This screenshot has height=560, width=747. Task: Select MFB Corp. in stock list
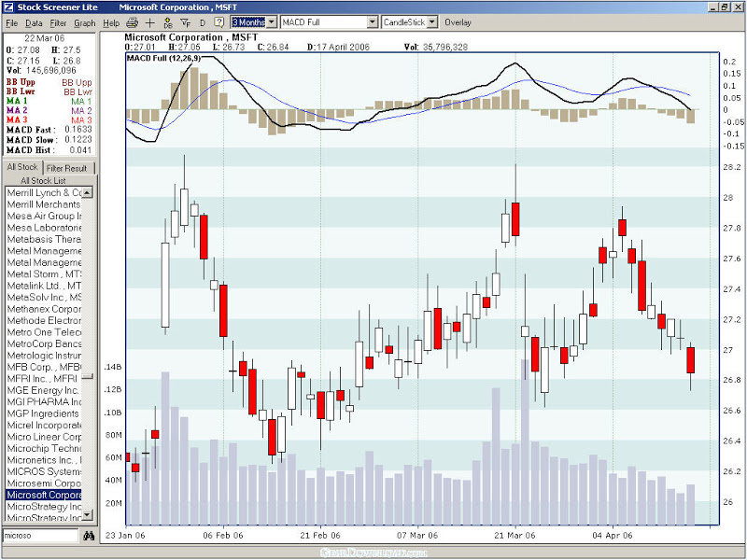coord(44,367)
